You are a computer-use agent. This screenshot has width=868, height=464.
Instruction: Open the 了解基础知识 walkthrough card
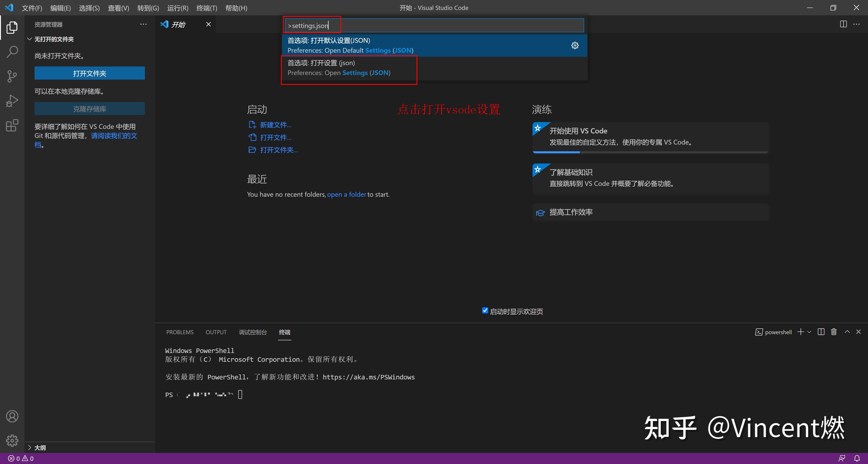click(650, 179)
